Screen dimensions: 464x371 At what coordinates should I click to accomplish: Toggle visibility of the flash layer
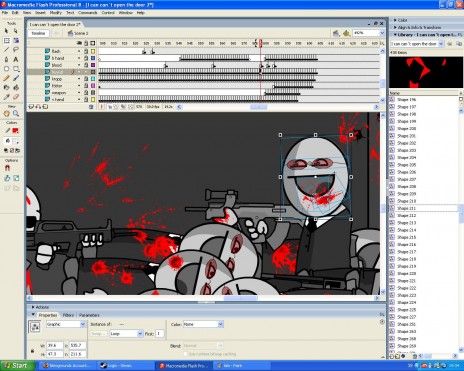[x=79, y=51]
